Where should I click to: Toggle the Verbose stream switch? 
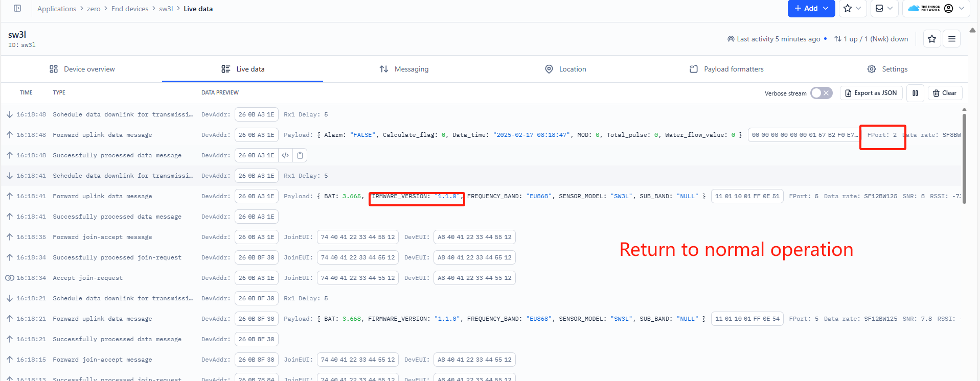(822, 93)
